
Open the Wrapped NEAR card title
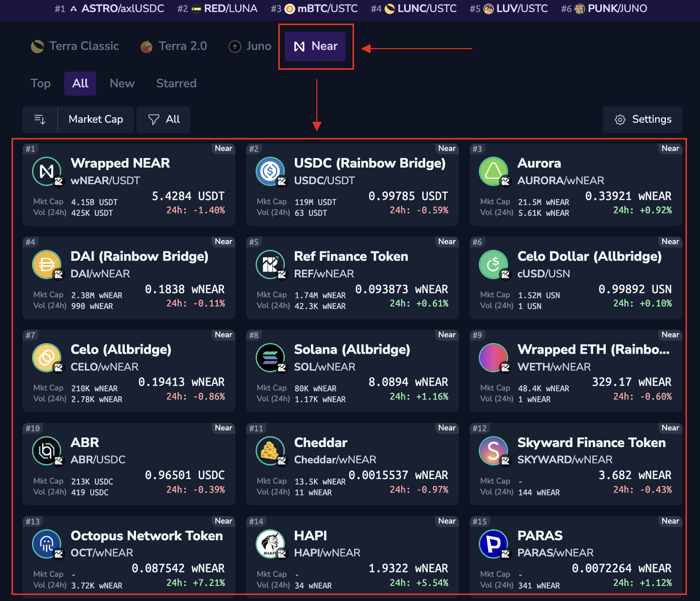(120, 163)
